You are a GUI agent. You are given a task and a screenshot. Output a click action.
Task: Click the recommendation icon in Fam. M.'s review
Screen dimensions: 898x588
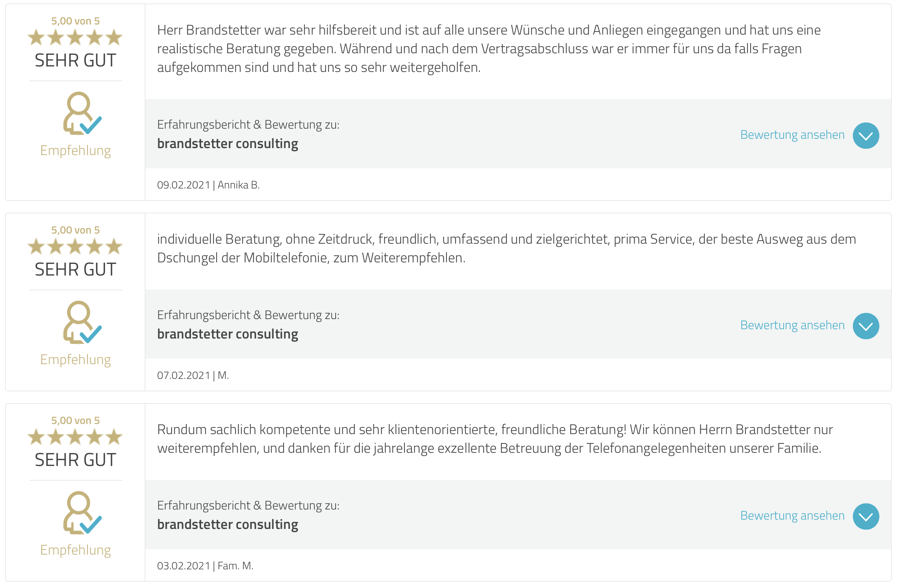tap(82, 513)
